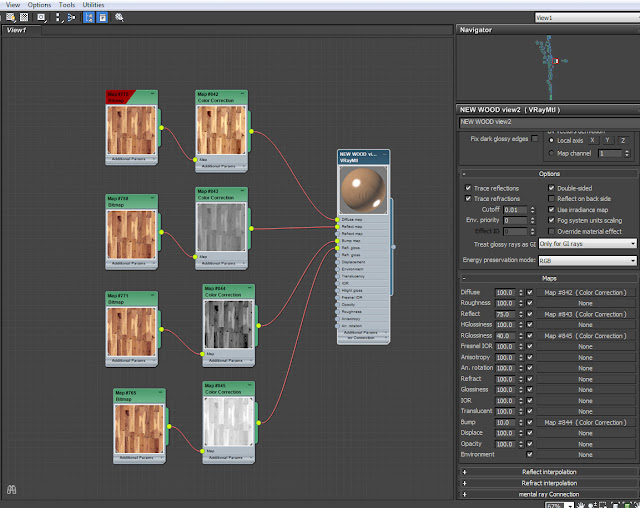Select the Local axis radio button
This screenshot has height=508, width=640.
(551, 140)
